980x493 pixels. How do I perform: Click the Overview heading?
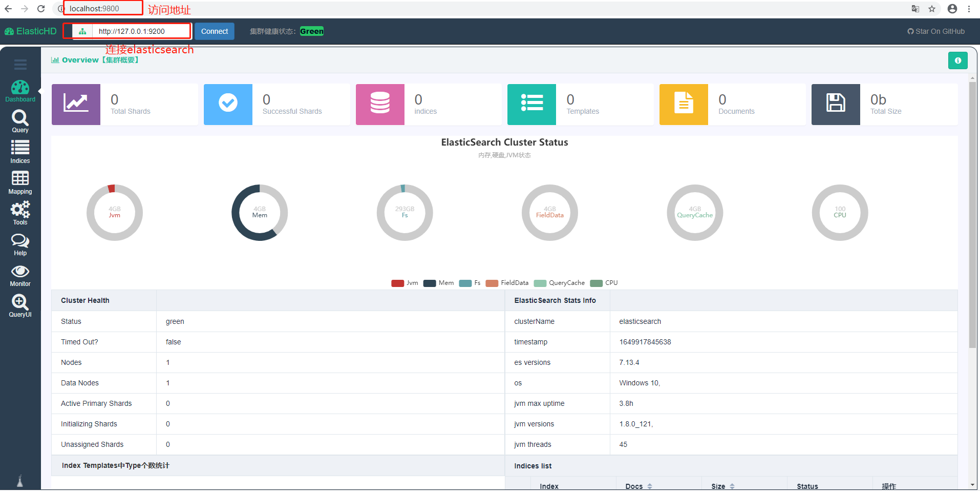click(95, 60)
